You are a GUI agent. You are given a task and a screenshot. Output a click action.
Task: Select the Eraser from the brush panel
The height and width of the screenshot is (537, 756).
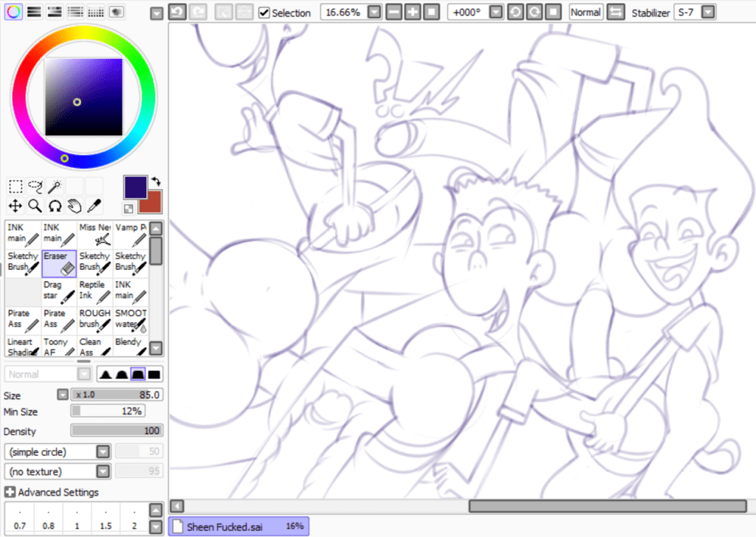[x=58, y=262]
